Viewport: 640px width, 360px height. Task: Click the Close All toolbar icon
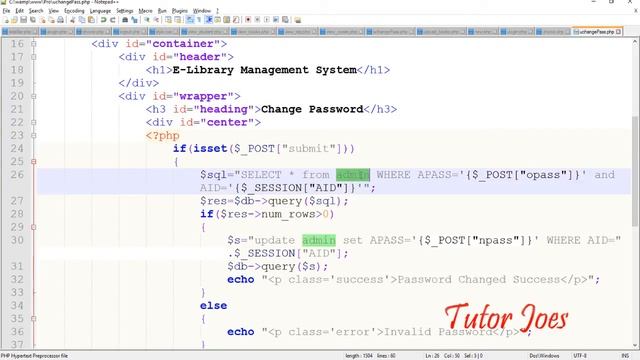pyautogui.click(x=51, y=20)
